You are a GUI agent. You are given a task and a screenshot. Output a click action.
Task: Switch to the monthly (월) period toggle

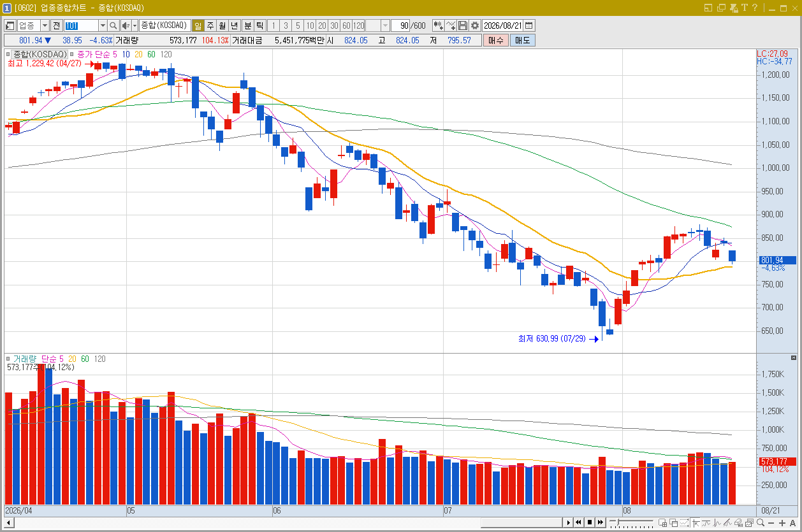point(222,25)
